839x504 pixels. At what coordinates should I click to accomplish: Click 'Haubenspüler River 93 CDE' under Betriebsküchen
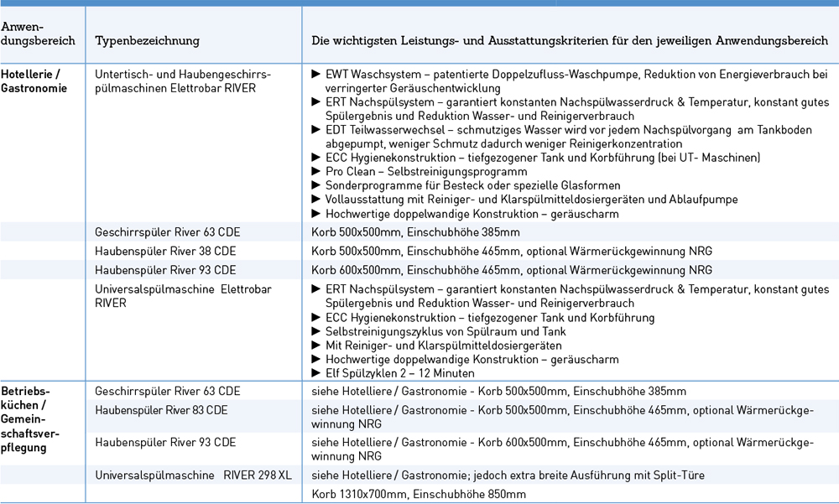click(165, 443)
